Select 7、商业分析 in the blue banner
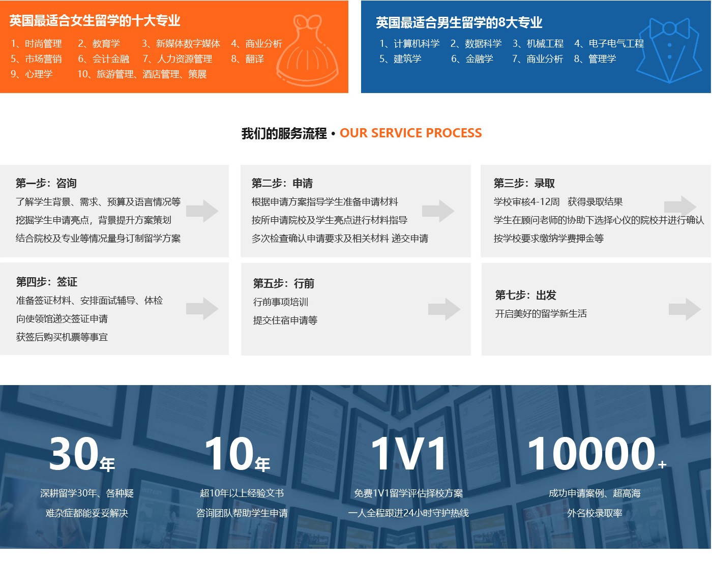This screenshot has height=588, width=712. point(538,59)
